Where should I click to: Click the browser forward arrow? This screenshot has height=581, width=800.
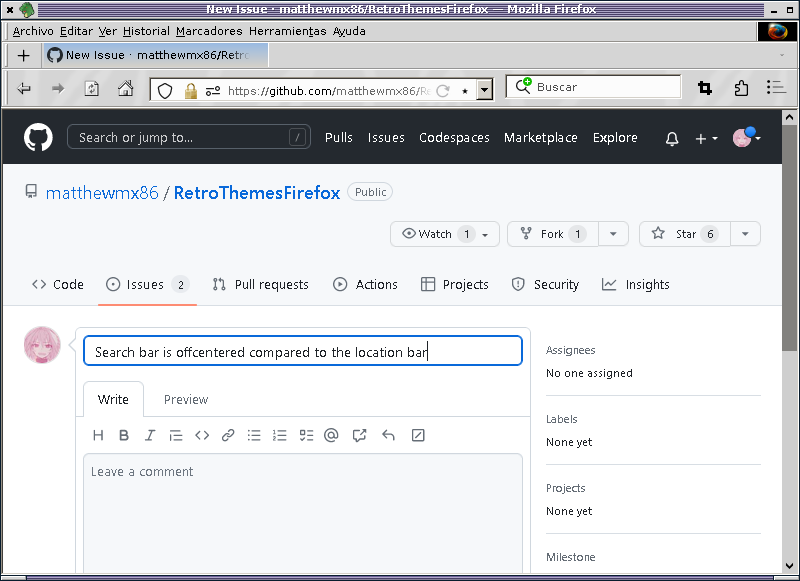pos(58,89)
